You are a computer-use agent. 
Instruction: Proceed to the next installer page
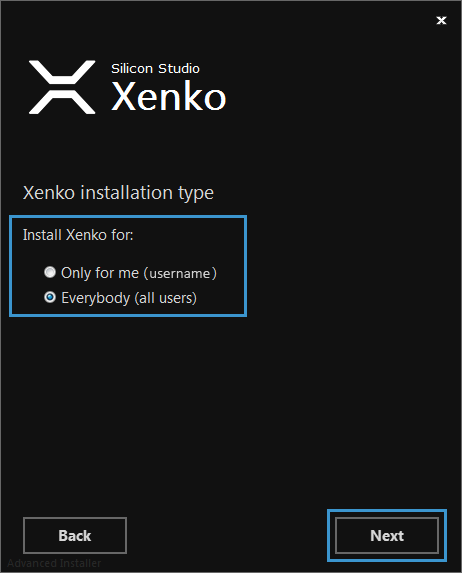pyautogui.click(x=387, y=535)
